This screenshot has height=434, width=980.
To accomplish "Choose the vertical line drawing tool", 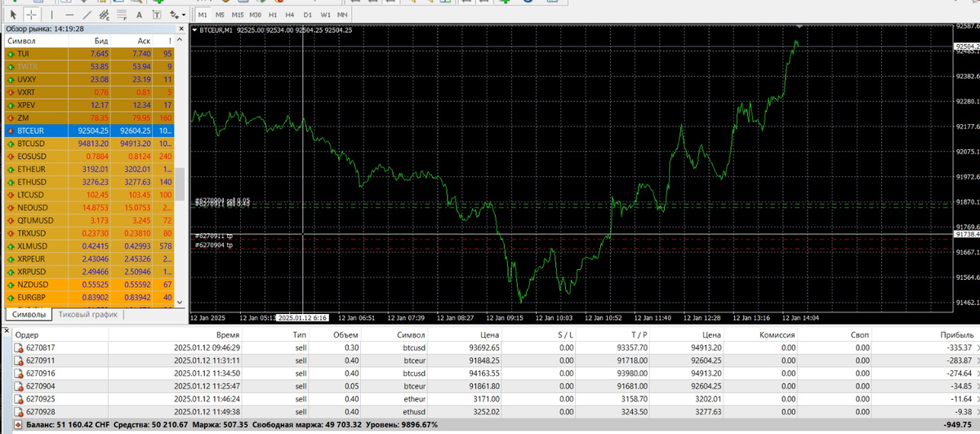I will coord(51,15).
